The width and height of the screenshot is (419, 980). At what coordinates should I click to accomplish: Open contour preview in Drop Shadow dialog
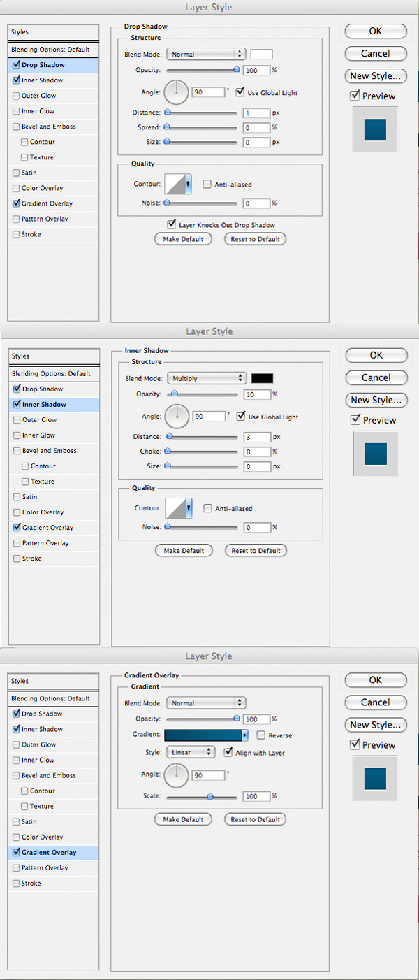coord(175,185)
